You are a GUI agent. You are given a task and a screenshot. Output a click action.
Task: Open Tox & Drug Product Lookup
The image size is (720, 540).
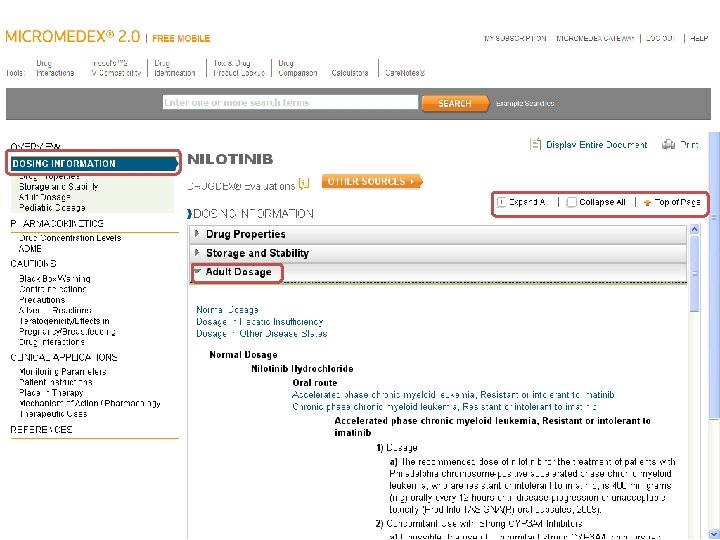[x=239, y=68]
